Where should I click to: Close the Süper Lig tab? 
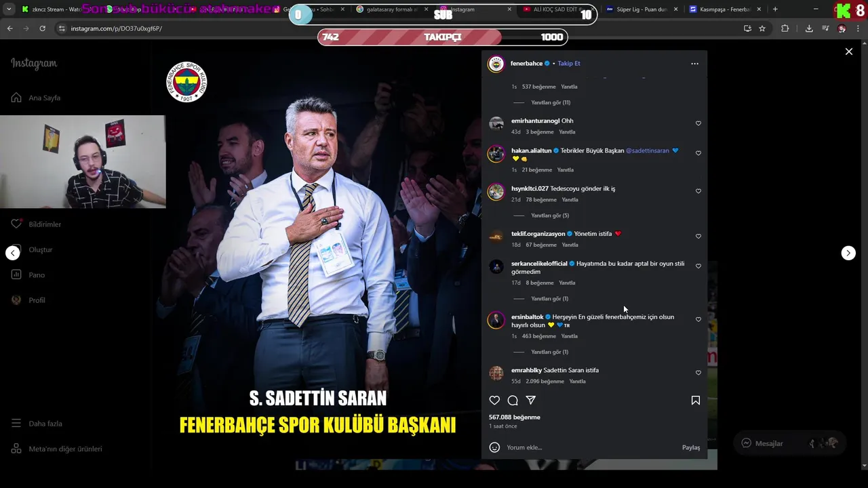[675, 9]
